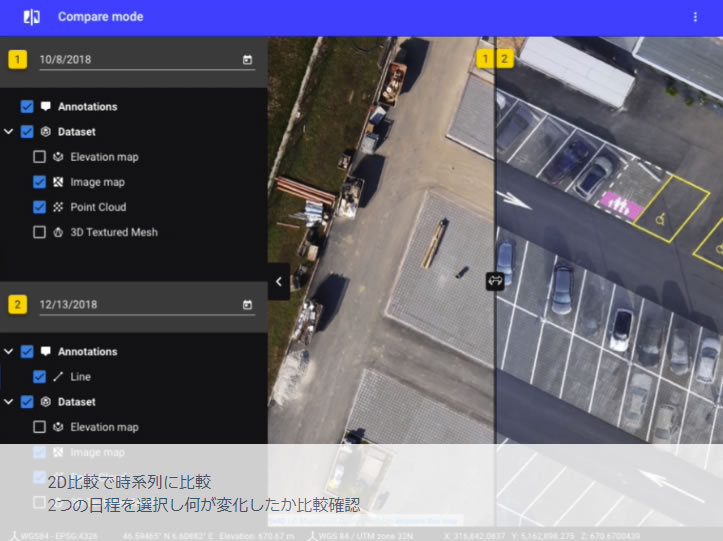This screenshot has width=723, height=541.
Task: Uncheck Dataset in second date panel
Action: click(27, 402)
